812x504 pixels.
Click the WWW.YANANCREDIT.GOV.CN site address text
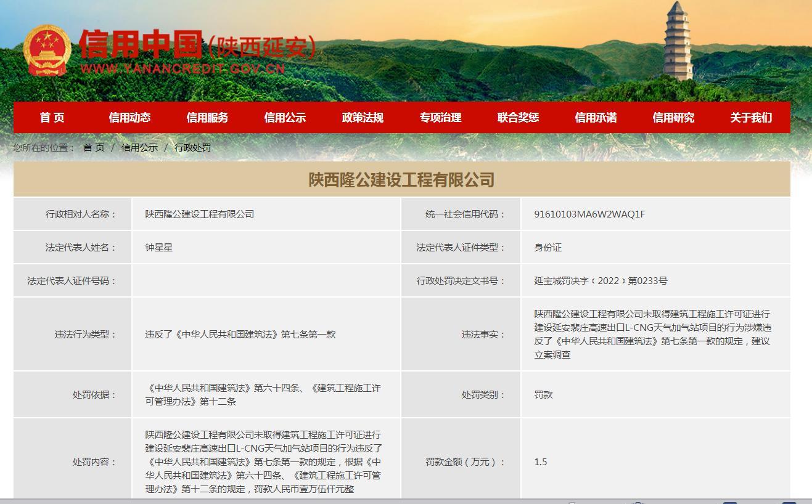click(182, 68)
